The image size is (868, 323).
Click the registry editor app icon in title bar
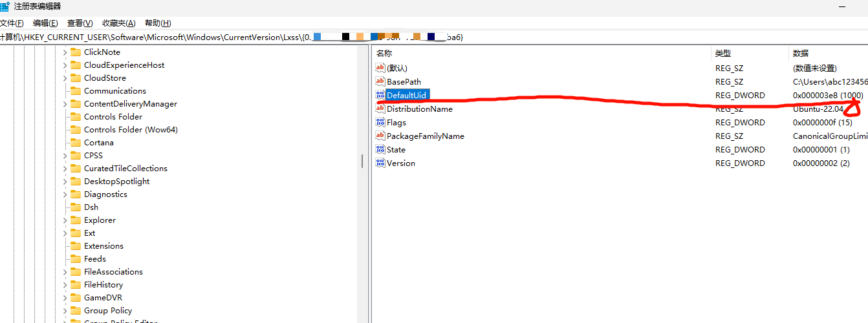pyautogui.click(x=5, y=6)
